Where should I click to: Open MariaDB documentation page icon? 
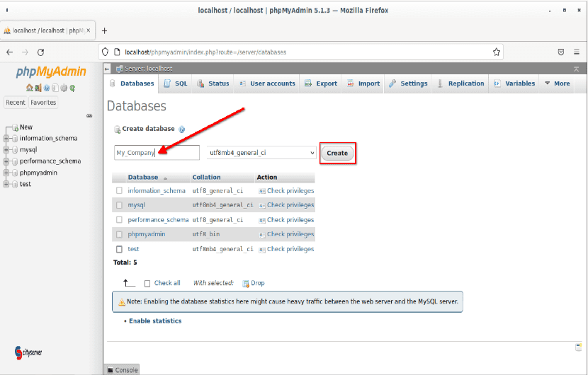(x=55, y=88)
